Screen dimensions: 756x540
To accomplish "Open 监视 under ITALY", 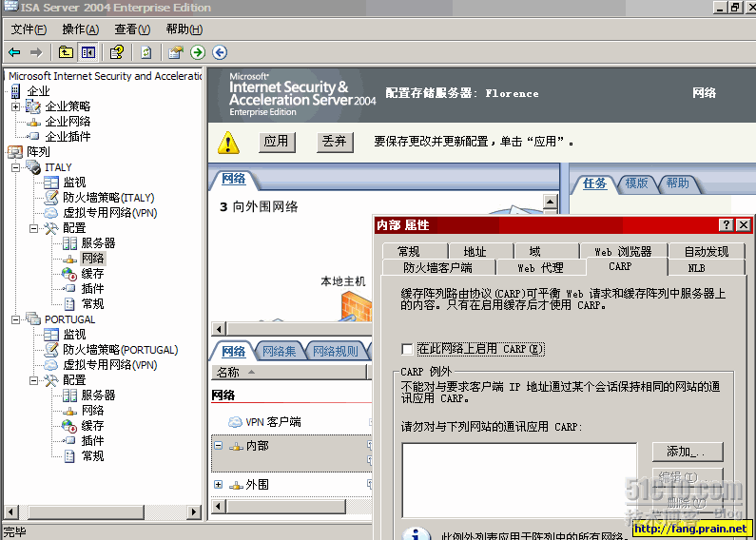I will click(x=74, y=183).
